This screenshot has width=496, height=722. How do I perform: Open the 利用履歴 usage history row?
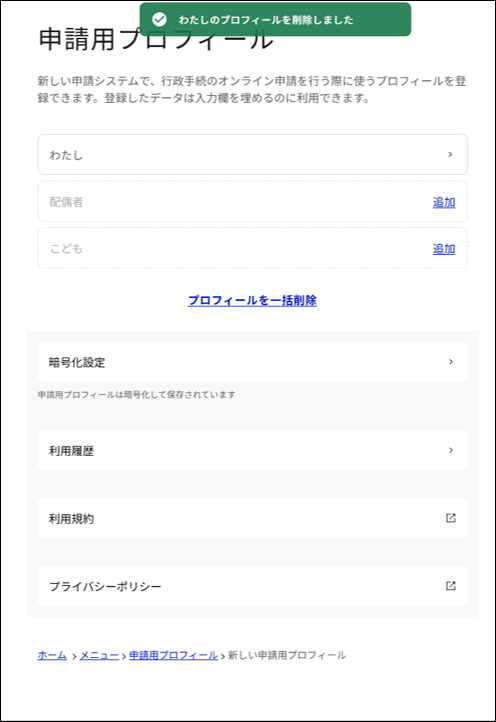coord(252,450)
